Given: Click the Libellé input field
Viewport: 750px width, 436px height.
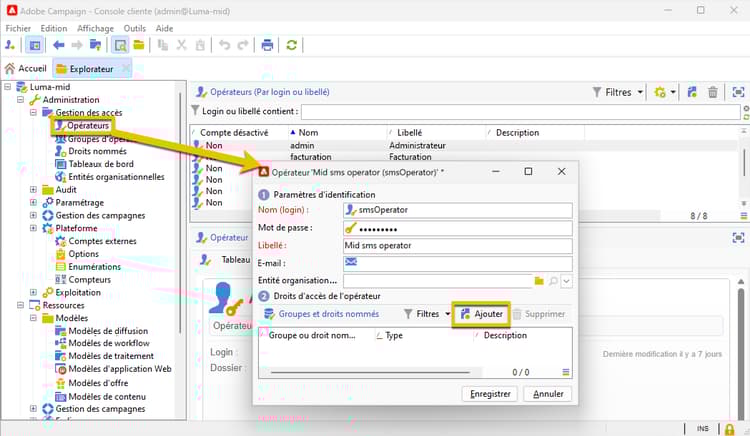Looking at the screenshot, I should tap(458, 246).
